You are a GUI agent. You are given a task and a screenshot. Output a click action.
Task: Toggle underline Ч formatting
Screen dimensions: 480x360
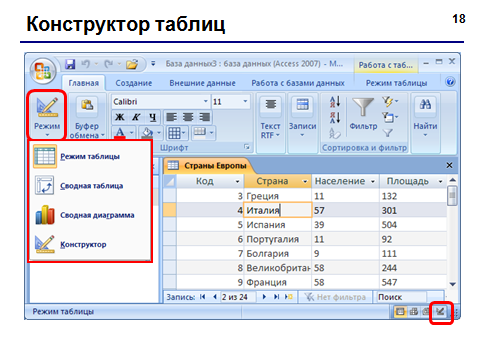tap(152, 117)
